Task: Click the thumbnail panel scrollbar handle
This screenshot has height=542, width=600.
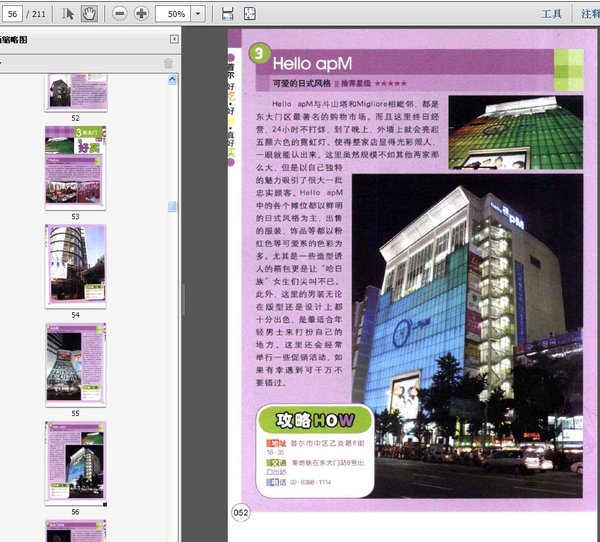Action: (x=172, y=207)
